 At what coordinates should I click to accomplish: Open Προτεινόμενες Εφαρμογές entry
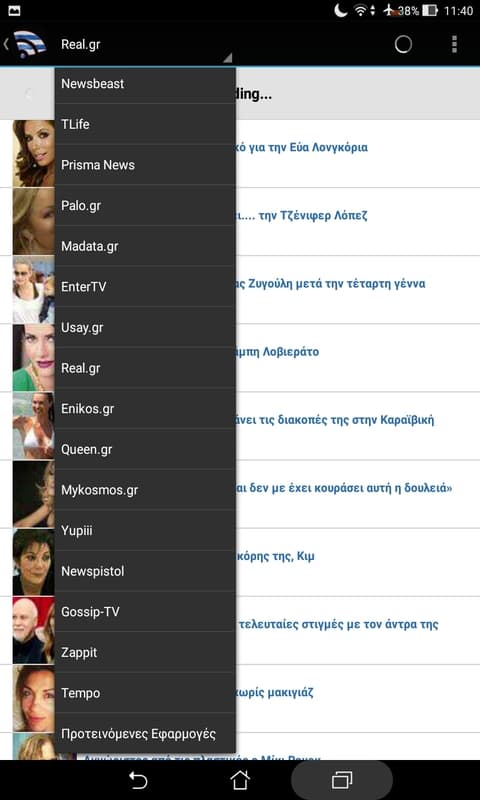pos(145,734)
